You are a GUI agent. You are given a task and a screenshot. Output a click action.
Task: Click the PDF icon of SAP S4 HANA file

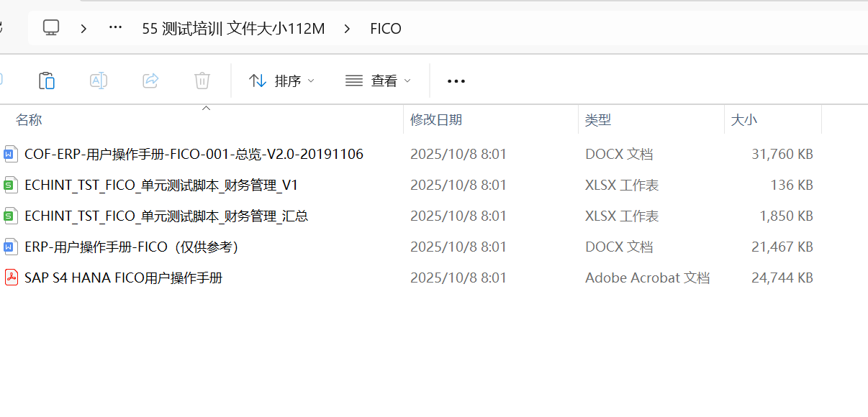point(11,278)
